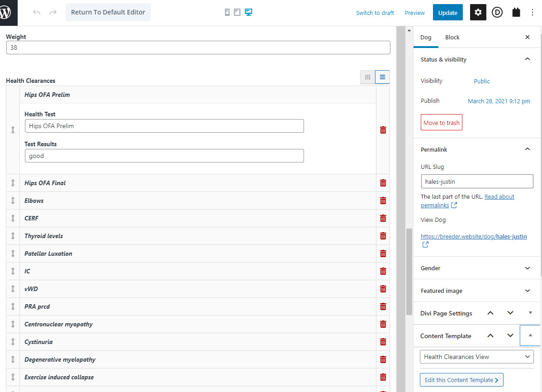
Task: Delete the Hips OFA Prelim row
Action: (383, 130)
